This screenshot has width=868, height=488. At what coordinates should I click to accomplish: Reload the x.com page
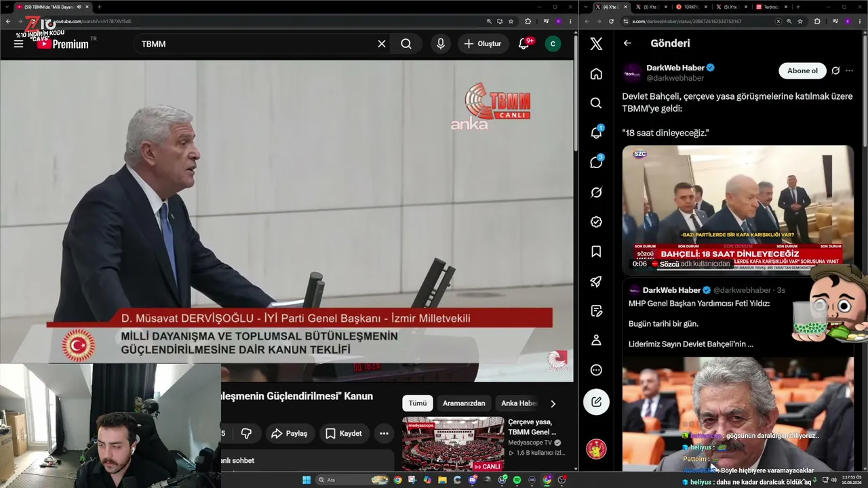[611, 21]
